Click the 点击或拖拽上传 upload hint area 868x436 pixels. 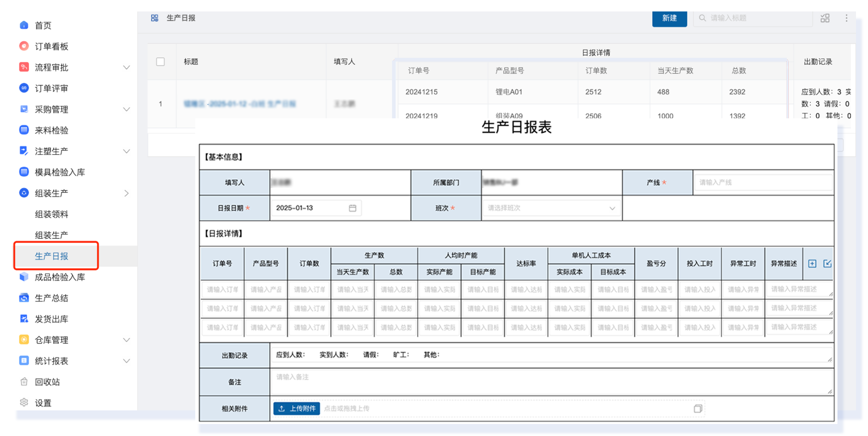pyautogui.click(x=347, y=409)
